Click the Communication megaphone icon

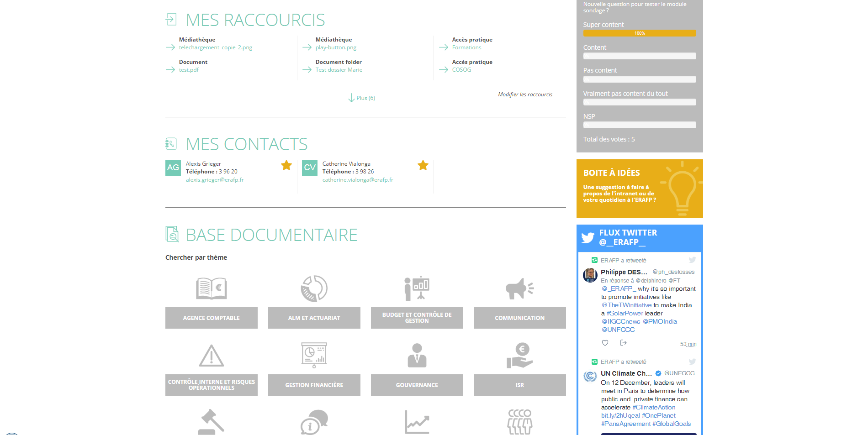point(520,289)
